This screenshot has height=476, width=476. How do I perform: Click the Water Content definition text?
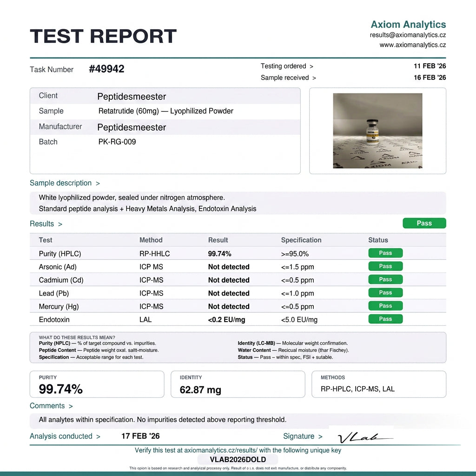coord(293,350)
